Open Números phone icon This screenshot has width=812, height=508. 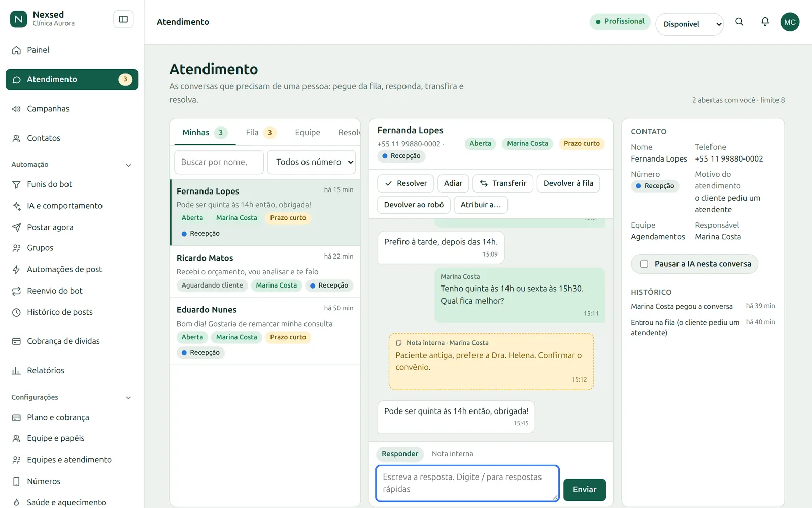click(x=16, y=481)
